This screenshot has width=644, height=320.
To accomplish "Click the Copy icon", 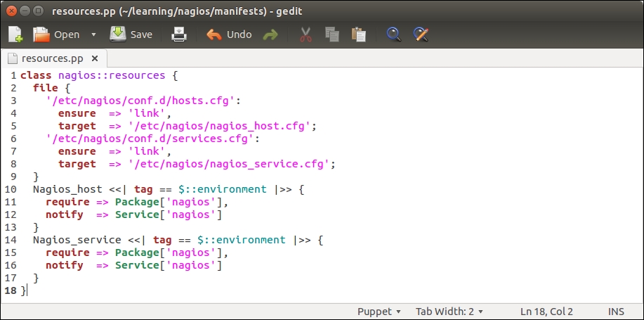I will click(331, 34).
